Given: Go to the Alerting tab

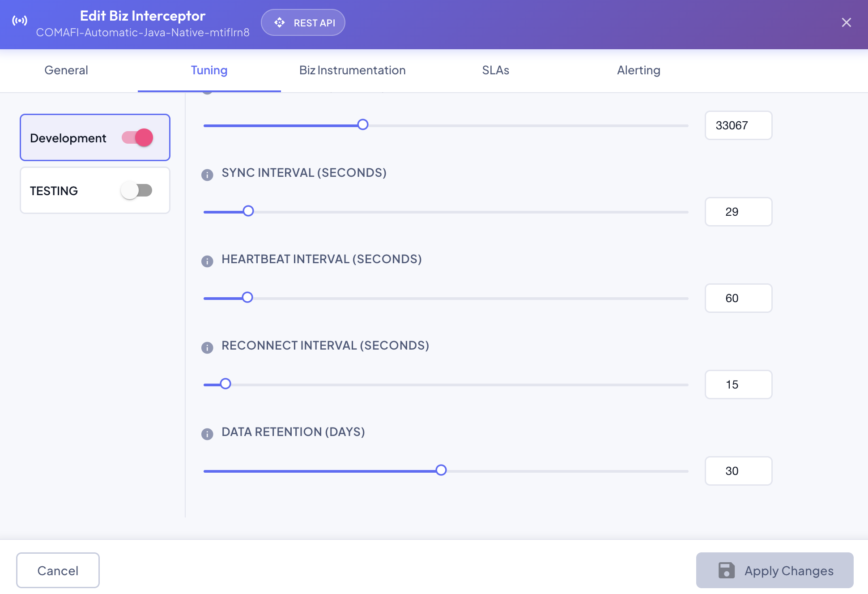Looking at the screenshot, I should point(638,70).
